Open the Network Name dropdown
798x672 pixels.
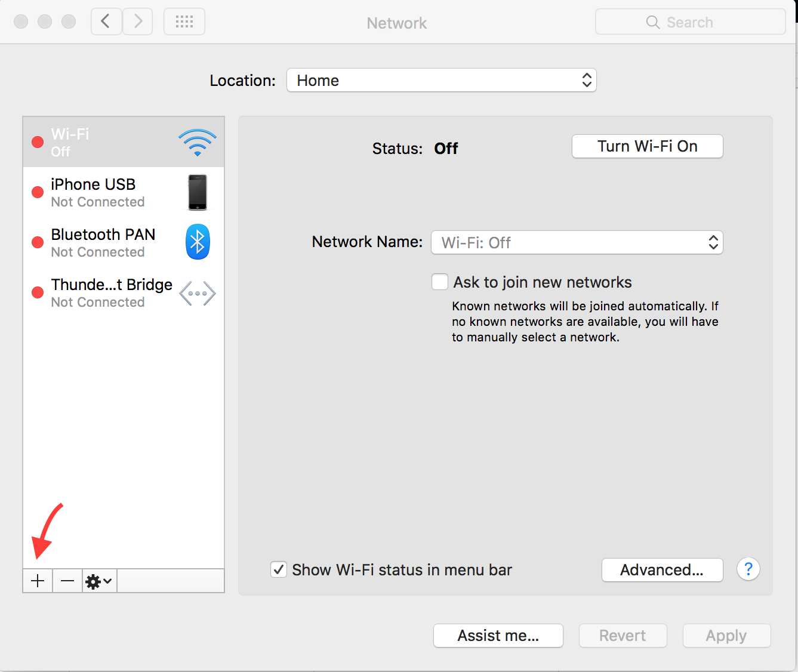click(x=577, y=242)
